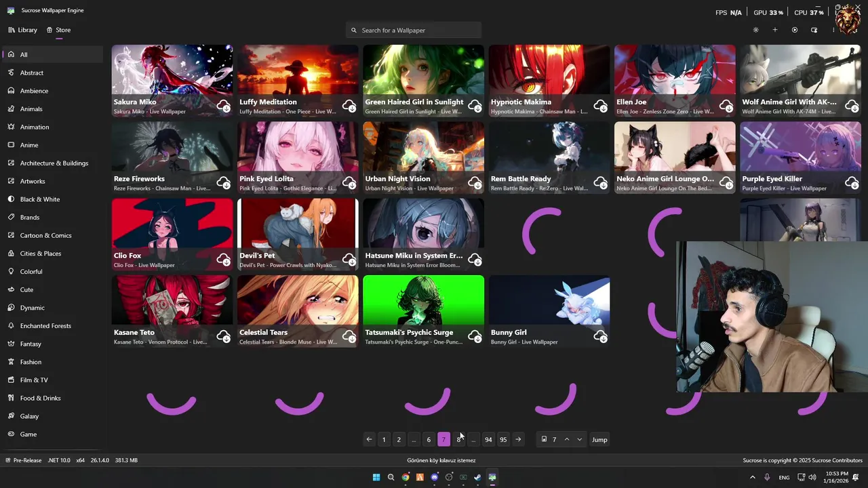The image size is (868, 488).
Task: Go to page 6
Action: (x=429, y=440)
